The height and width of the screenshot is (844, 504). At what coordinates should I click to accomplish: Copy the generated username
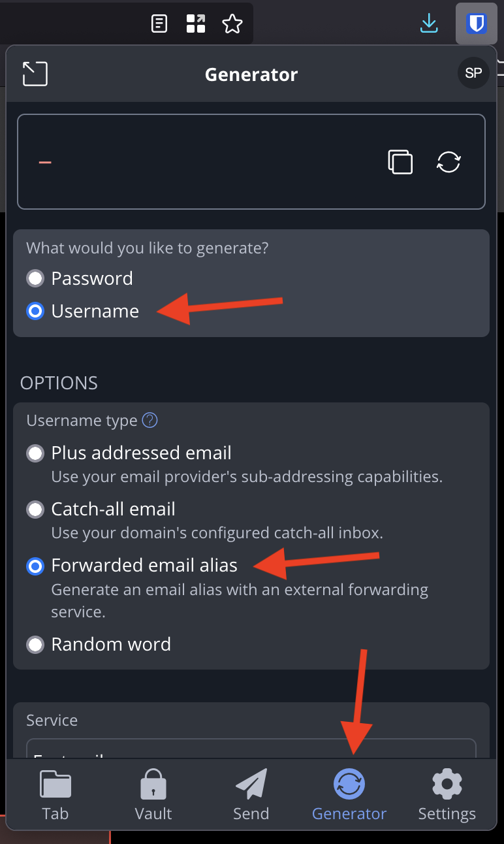coord(400,161)
